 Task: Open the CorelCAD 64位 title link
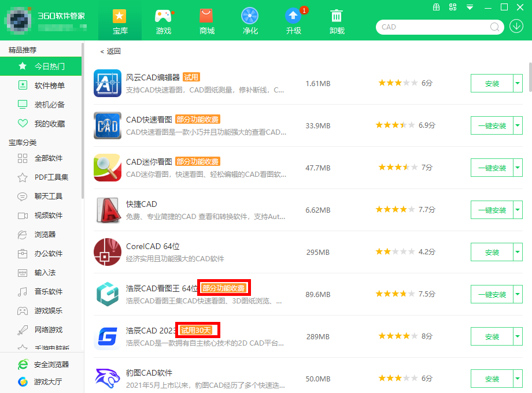(x=153, y=246)
